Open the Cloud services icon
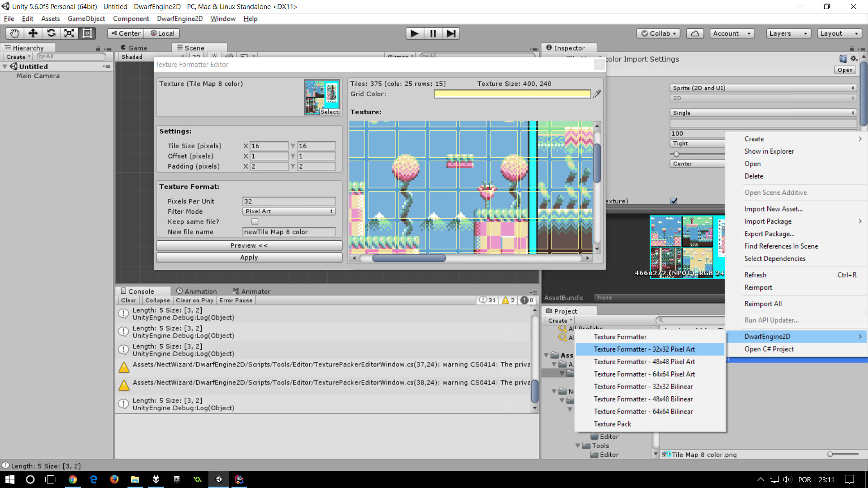Image resolution: width=868 pixels, height=488 pixels. 695,33
